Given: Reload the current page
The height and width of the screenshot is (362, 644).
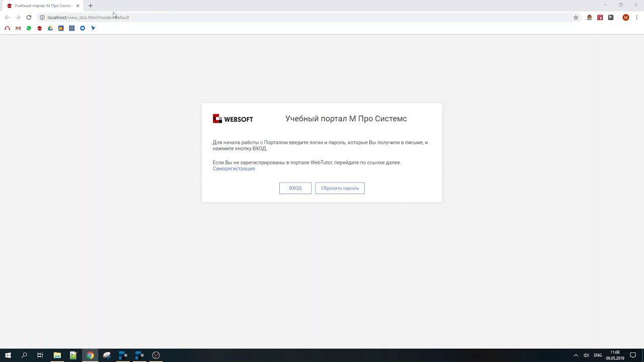Looking at the screenshot, I should pos(29,17).
